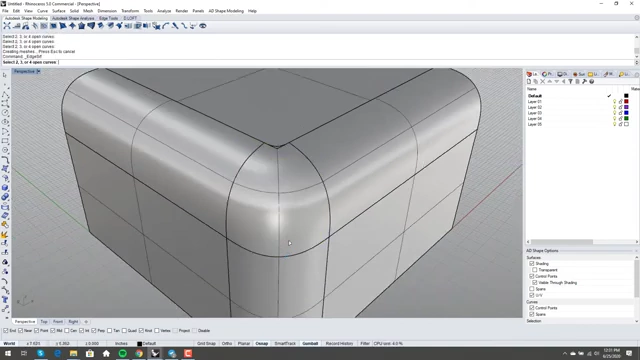Toggle Visible Through Shading checkbox

click(x=535, y=282)
